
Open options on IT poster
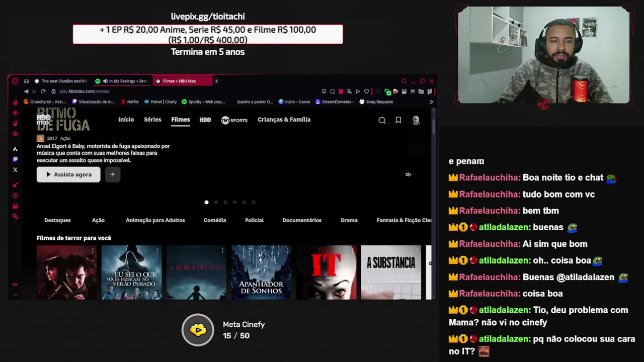pyautogui.click(x=352, y=250)
